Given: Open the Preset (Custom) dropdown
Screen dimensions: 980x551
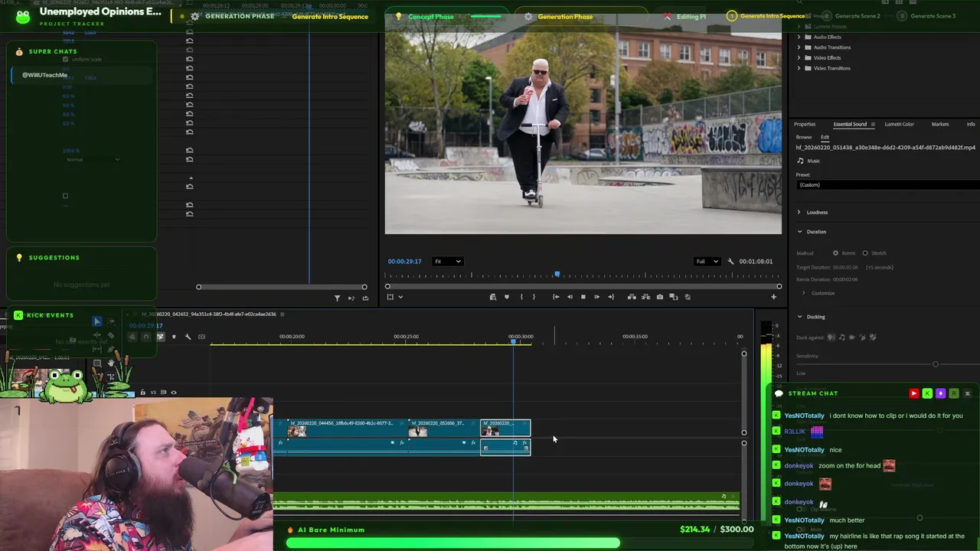Looking at the screenshot, I should (x=888, y=184).
